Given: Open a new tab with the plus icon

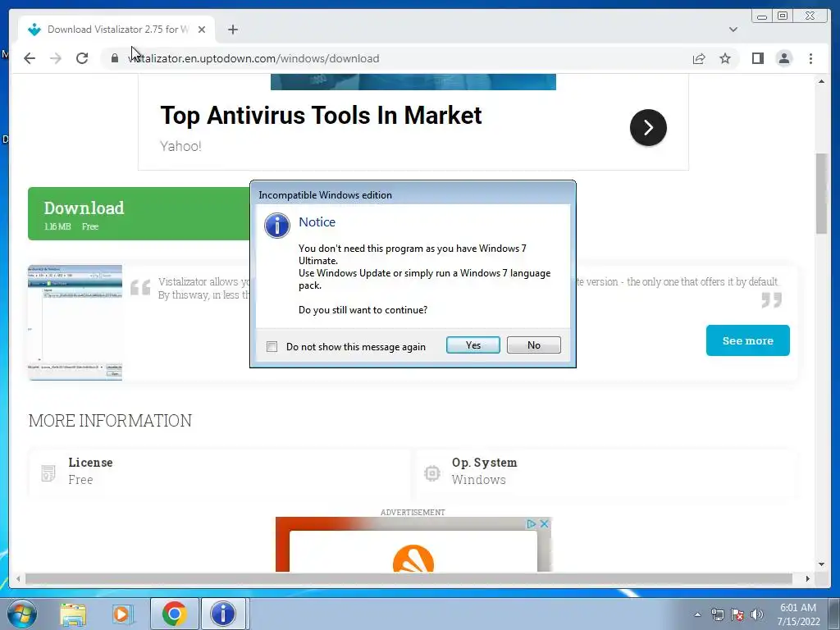Looking at the screenshot, I should pos(232,30).
